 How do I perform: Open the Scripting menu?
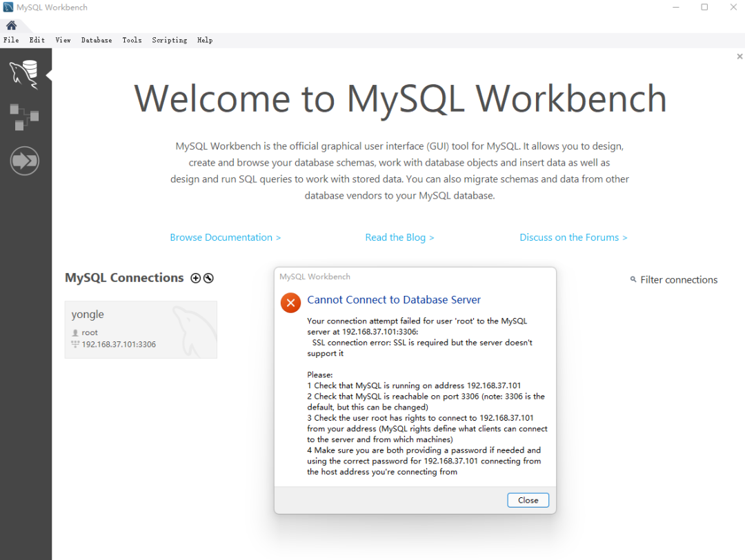[170, 41]
